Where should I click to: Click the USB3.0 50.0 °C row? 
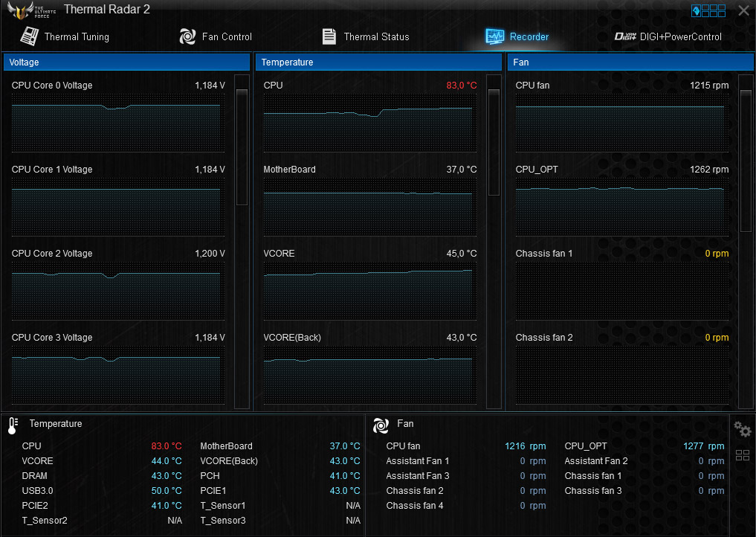[x=102, y=491]
